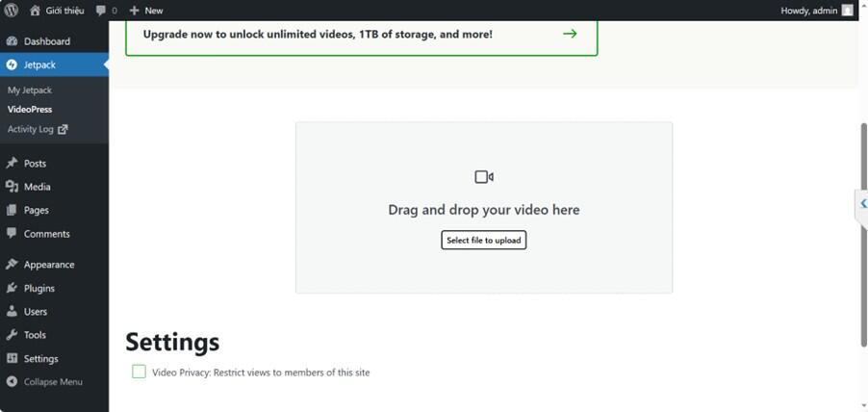Click the home icon beside Giới thiệu

(35, 10)
